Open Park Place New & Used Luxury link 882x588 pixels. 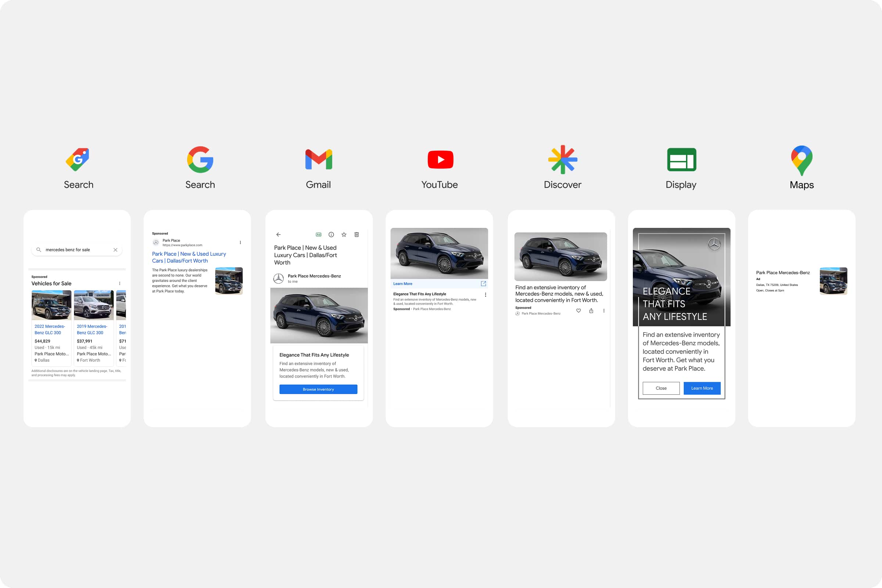click(x=189, y=257)
